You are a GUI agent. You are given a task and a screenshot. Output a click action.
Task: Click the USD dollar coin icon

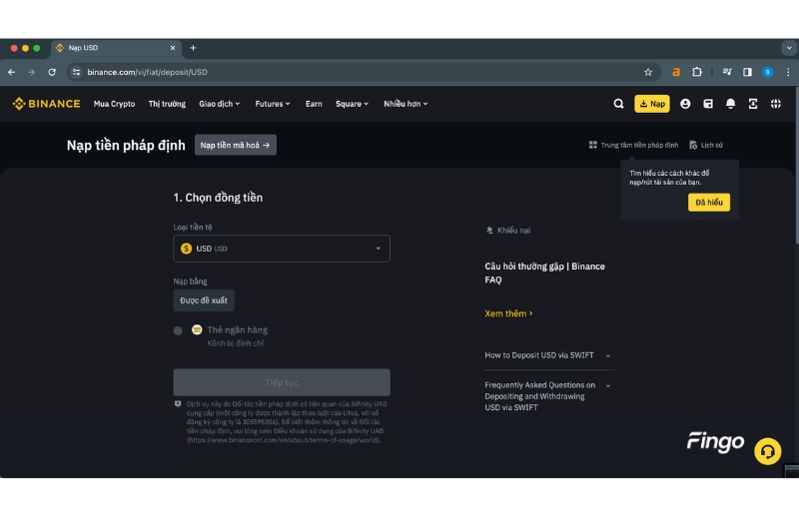point(186,249)
